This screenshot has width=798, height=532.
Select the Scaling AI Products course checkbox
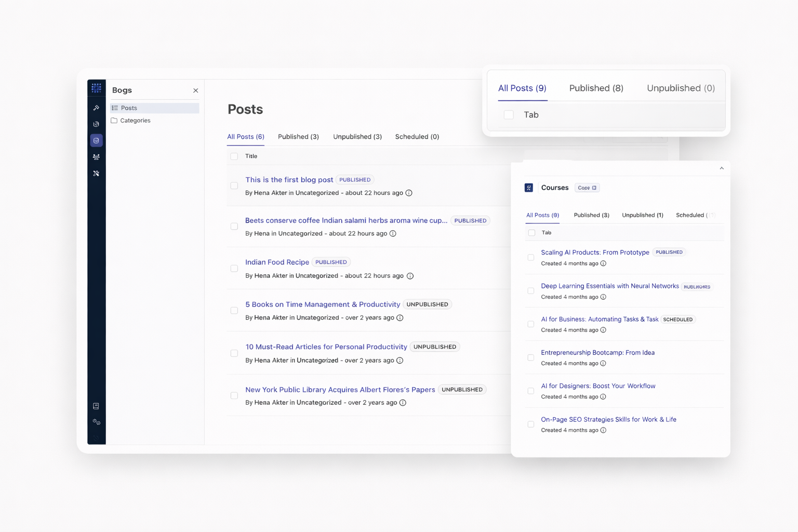click(x=530, y=258)
